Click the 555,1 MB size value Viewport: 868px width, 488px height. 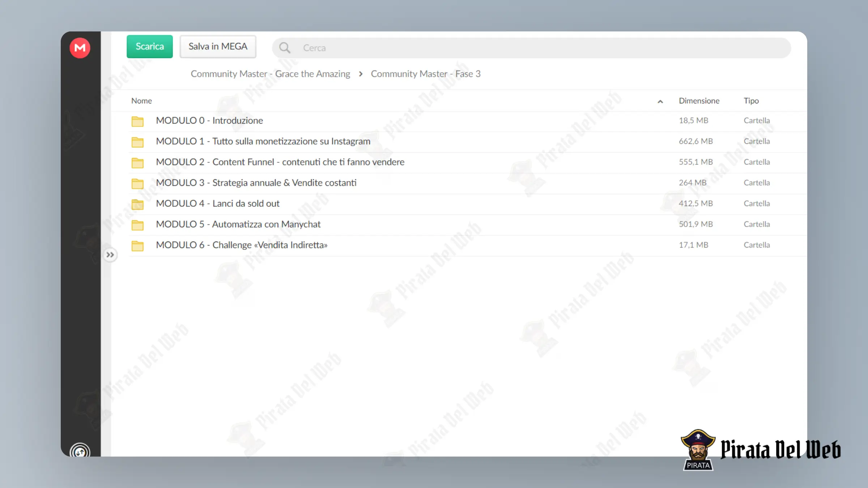click(695, 162)
